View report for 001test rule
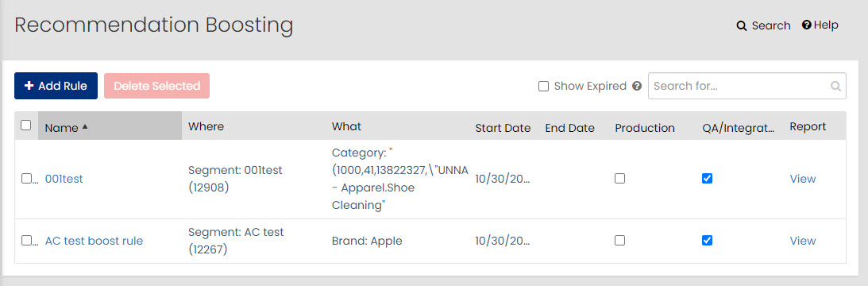This screenshot has height=286, width=868. tap(803, 179)
